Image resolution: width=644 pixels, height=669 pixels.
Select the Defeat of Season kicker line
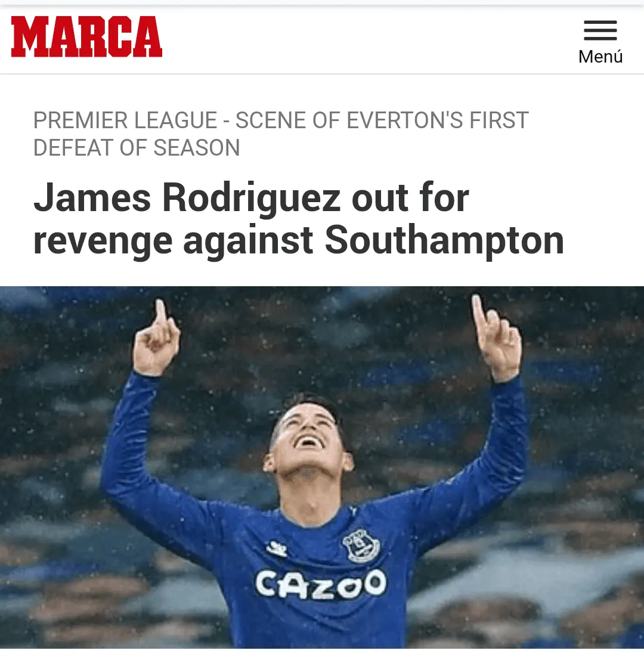[x=137, y=148]
